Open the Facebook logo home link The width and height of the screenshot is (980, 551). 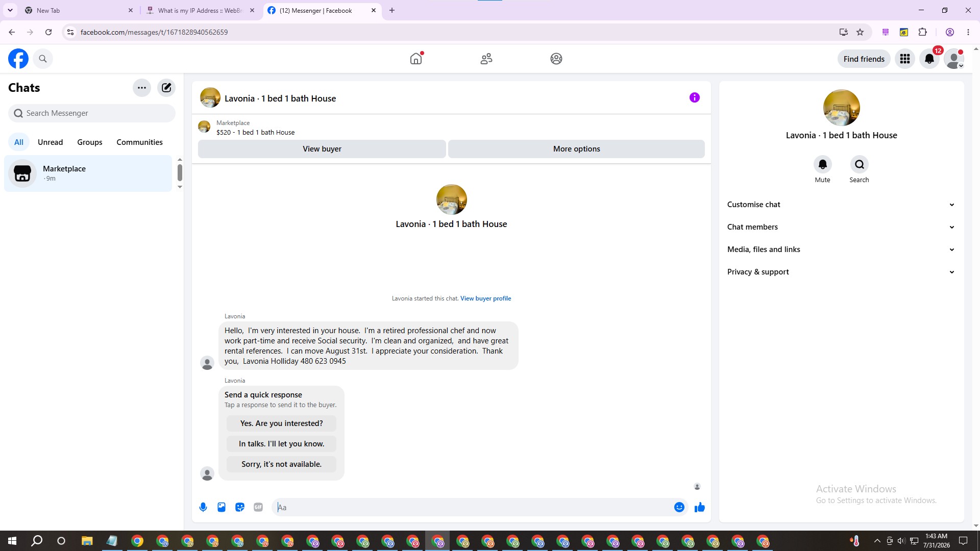pos(18,59)
